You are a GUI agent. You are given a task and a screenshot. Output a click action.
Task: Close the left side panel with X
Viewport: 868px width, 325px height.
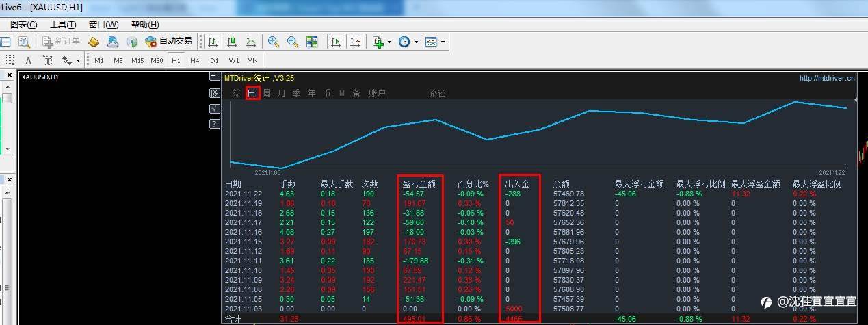10,75
